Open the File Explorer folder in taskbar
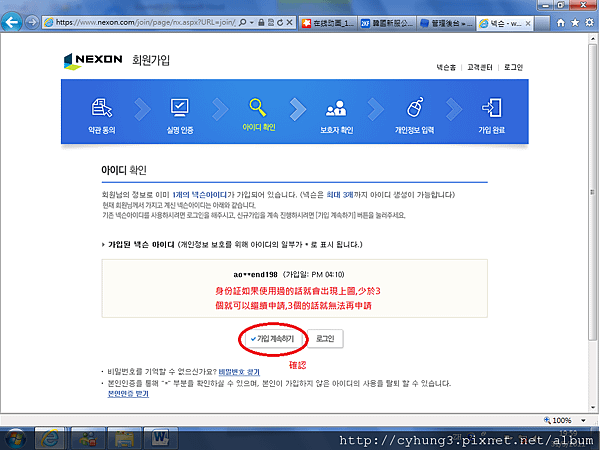 coord(124,439)
